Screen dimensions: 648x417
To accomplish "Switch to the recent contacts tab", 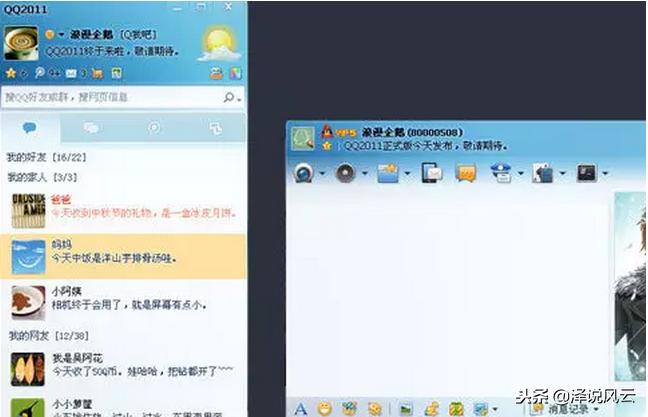I will coord(215,129).
